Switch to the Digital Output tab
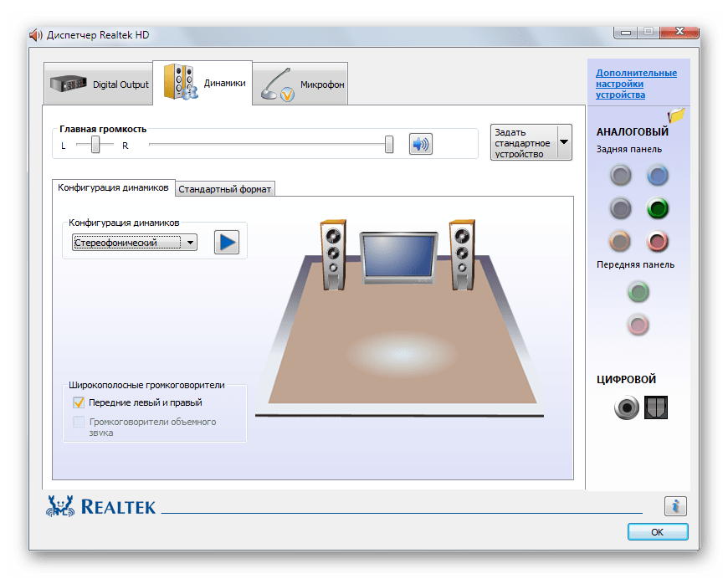This screenshot has width=728, height=579. 99,85
